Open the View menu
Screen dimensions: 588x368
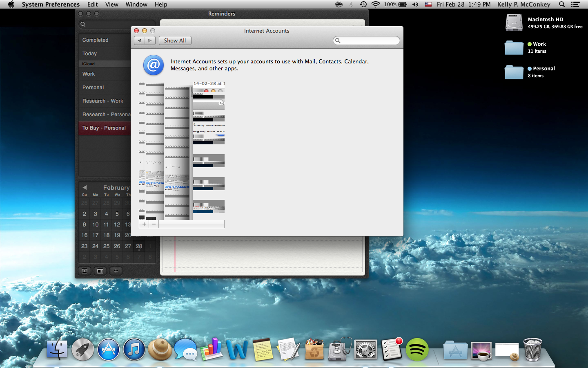pos(111,4)
